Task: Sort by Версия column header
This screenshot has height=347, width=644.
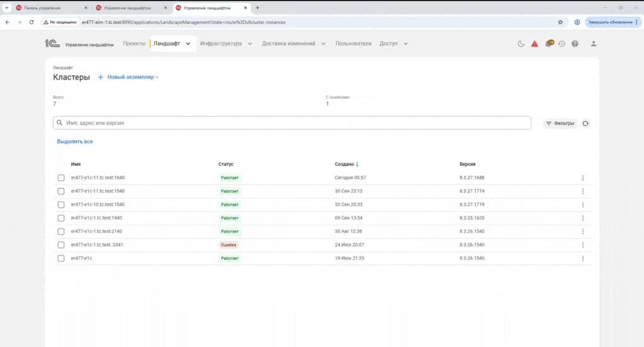Action: (x=468, y=164)
